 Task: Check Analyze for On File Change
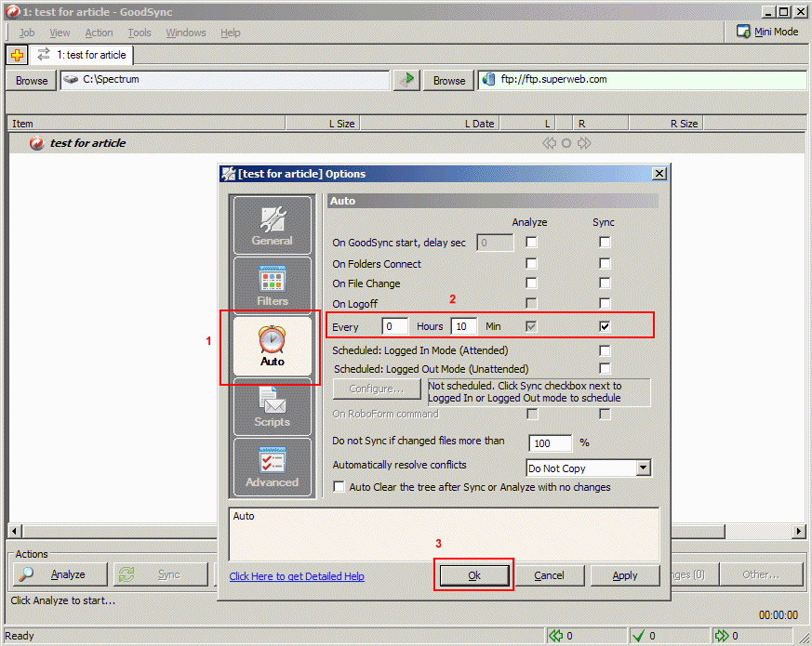pyautogui.click(x=531, y=283)
